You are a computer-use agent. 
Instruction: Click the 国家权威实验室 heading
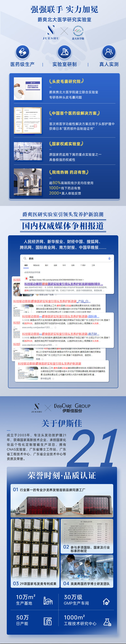pyautogui.click(x=66, y=144)
